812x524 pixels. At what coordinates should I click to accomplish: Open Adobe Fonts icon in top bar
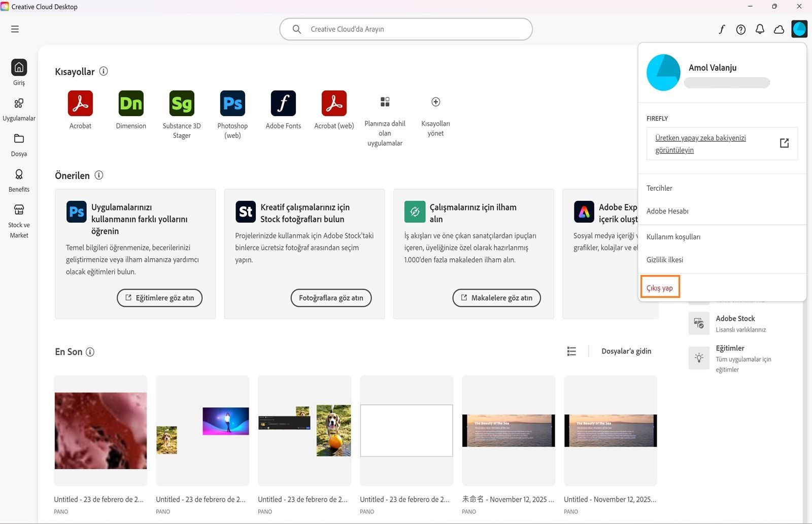click(x=722, y=29)
